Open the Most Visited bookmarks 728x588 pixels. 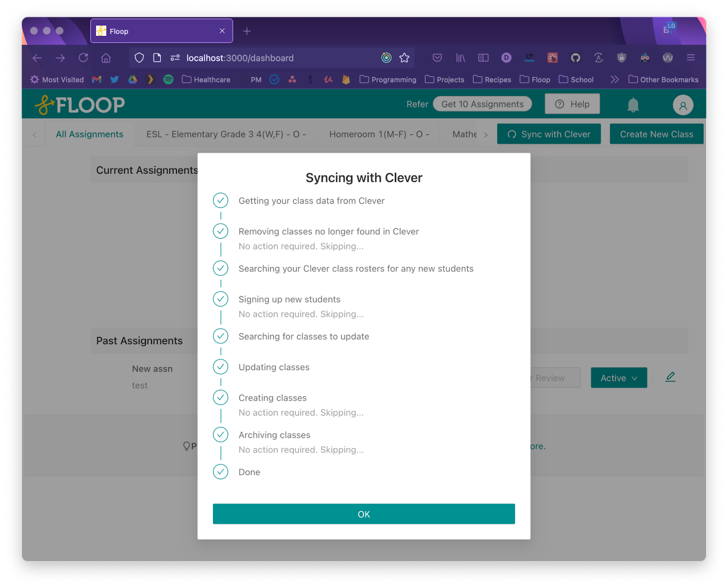(57, 80)
